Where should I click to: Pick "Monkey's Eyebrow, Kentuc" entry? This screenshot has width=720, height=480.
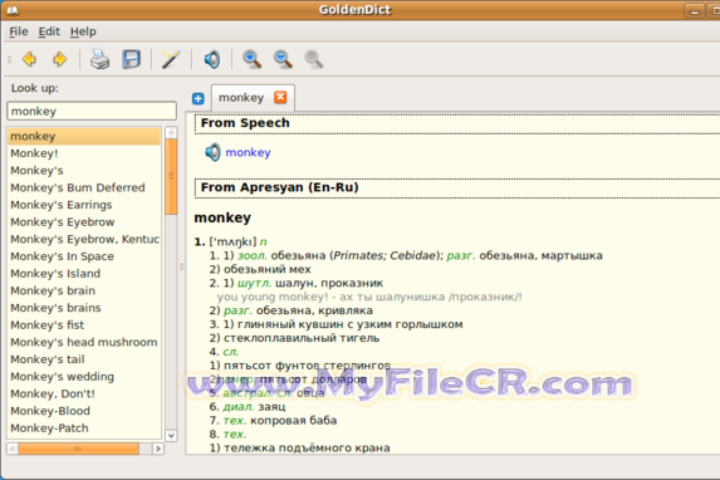pyautogui.click(x=84, y=239)
